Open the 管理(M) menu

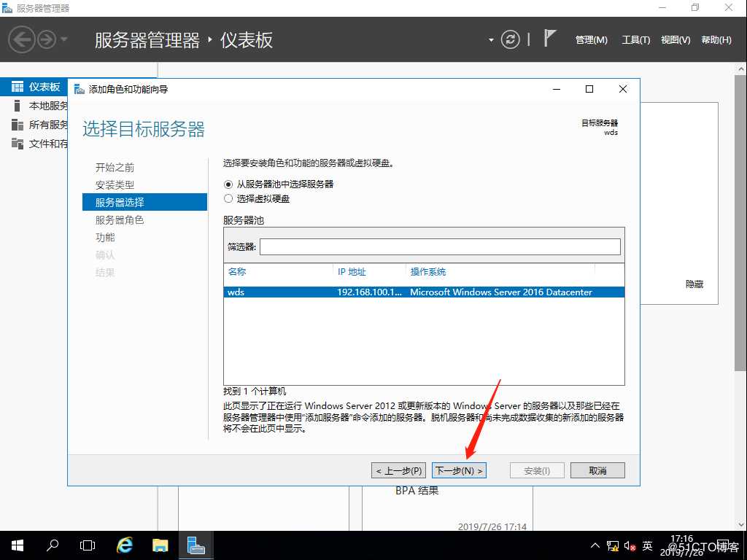[591, 40]
